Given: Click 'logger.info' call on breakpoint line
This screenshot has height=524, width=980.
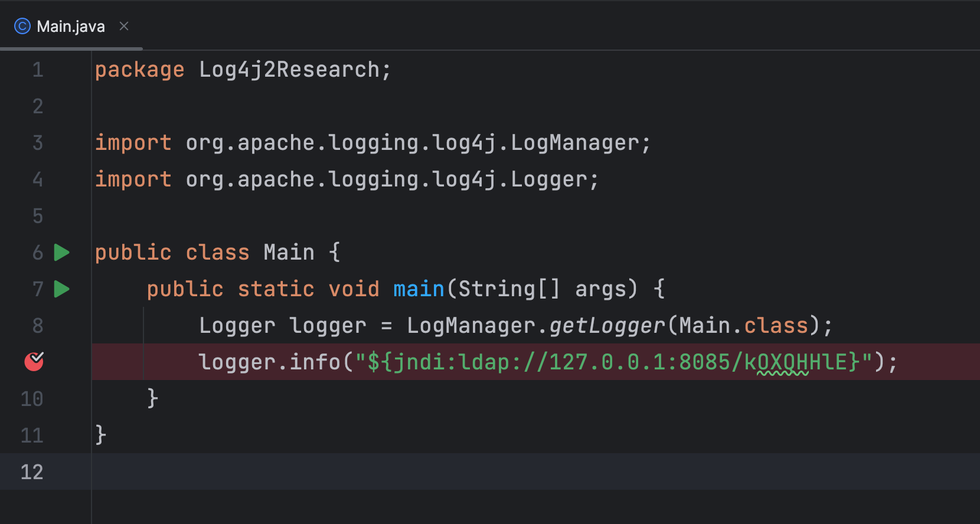Looking at the screenshot, I should point(270,362).
